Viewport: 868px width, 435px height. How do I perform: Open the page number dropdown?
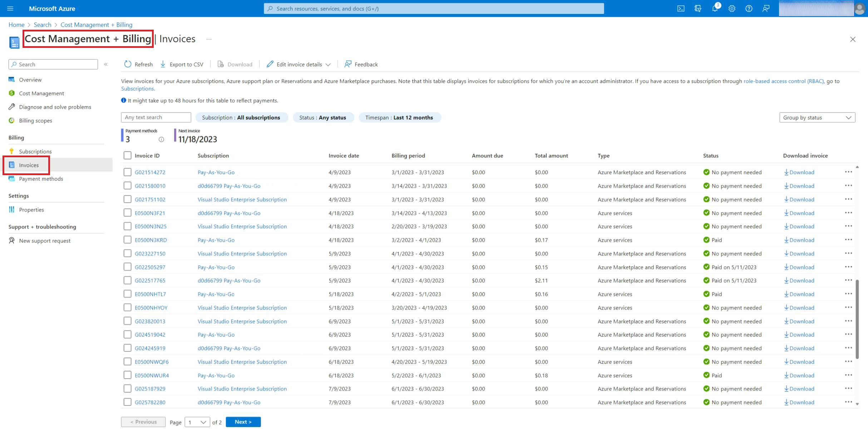197,422
